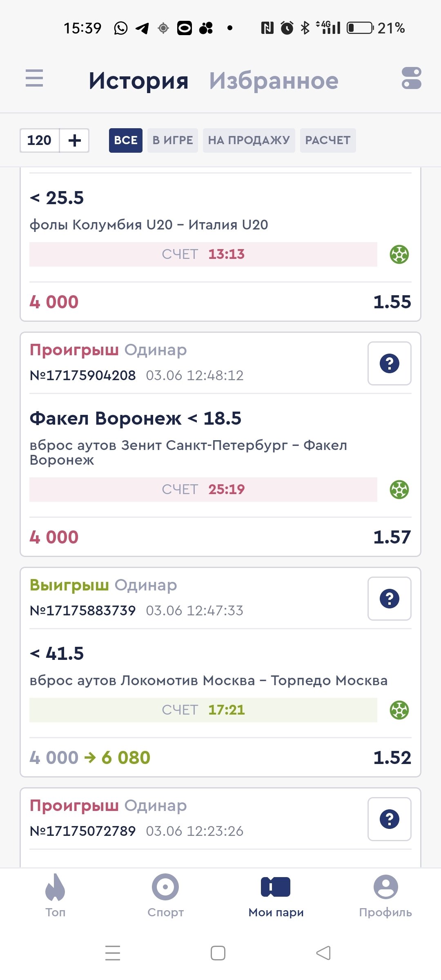This screenshot has width=441, height=980.
Task: Open the Спорт section
Action: click(165, 895)
